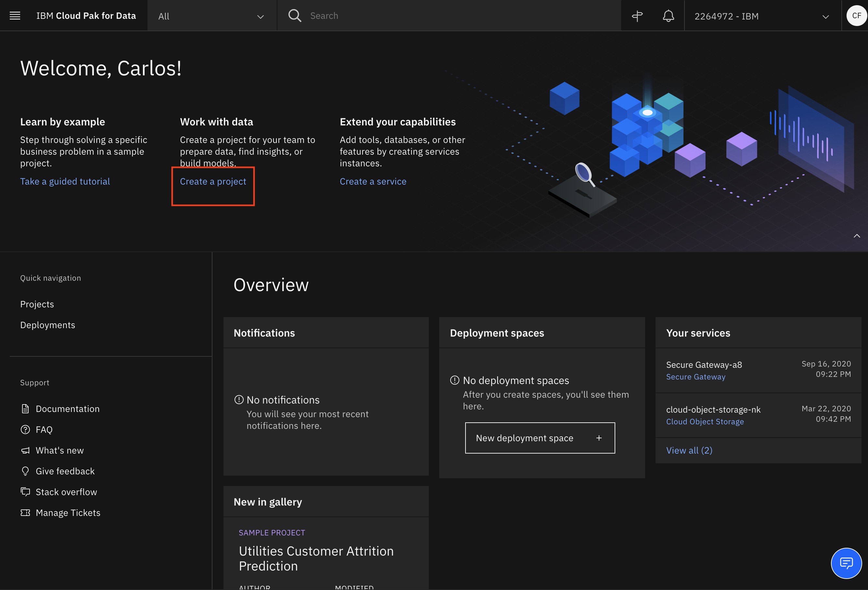Viewport: 868px width, 590px height.
Task: Go to Projects in Quick navigation
Action: (x=37, y=304)
